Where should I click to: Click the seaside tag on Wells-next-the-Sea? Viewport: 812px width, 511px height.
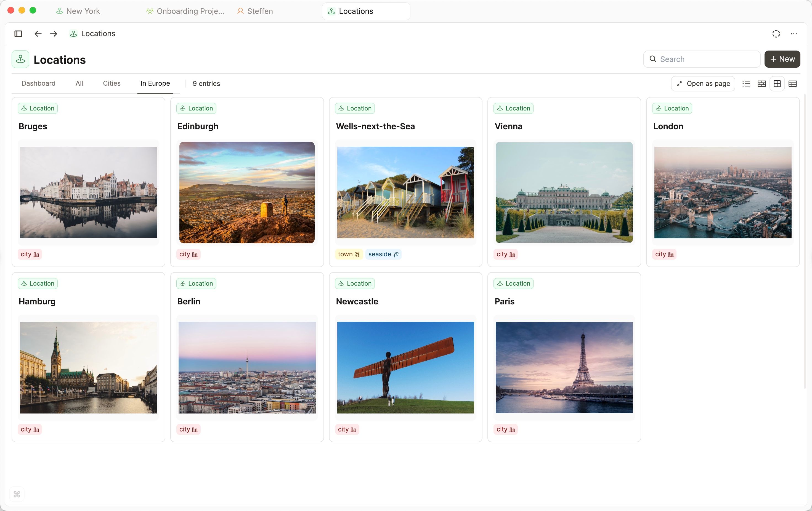383,254
